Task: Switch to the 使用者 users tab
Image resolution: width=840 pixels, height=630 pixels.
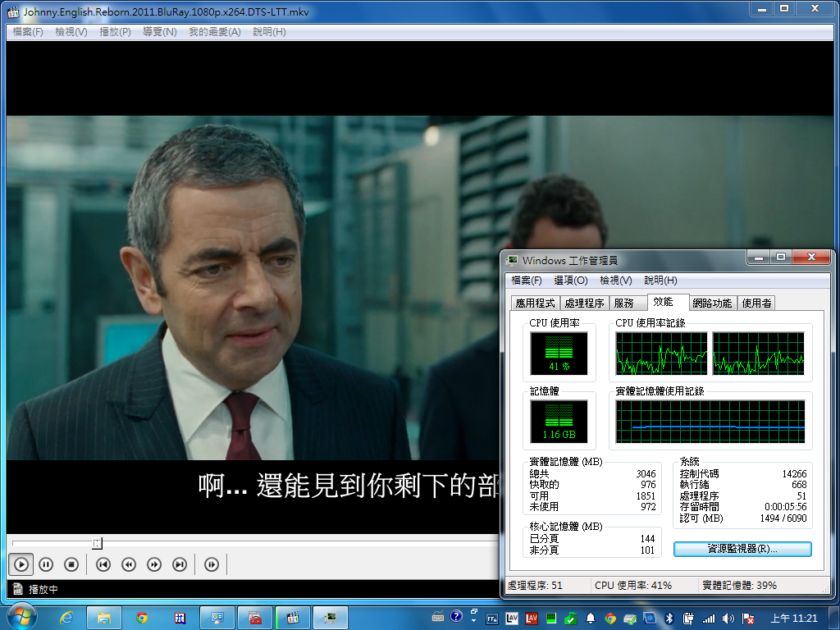Action: tap(756, 304)
